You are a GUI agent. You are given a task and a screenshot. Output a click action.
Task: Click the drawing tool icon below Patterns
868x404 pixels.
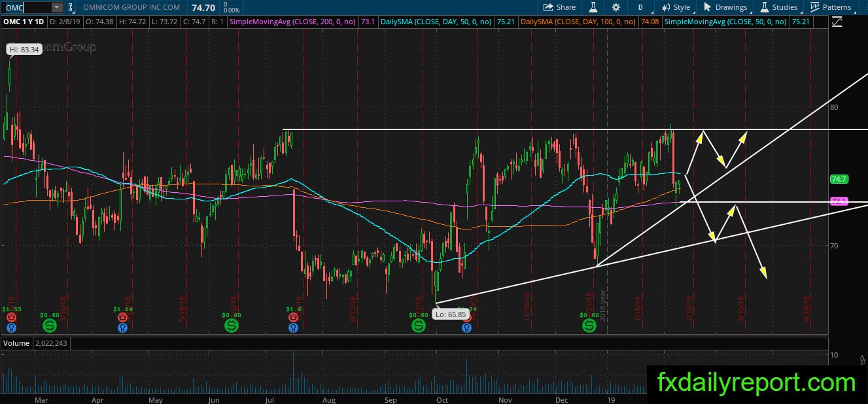[x=837, y=22]
